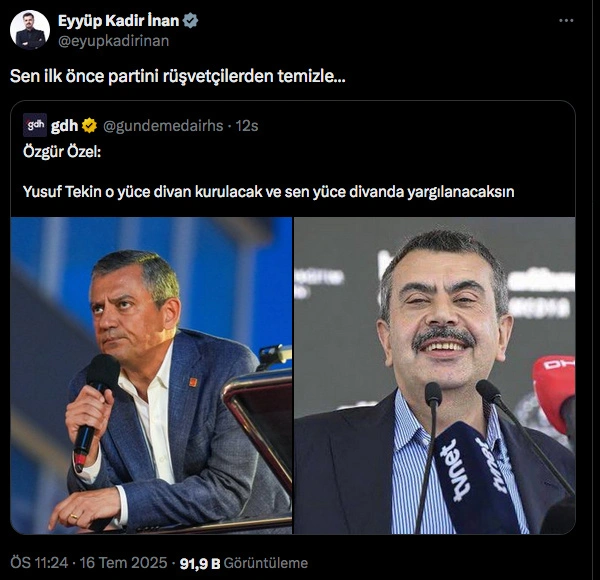Open the right photo of smiling man
The image size is (600, 580).
pyautogui.click(x=435, y=375)
